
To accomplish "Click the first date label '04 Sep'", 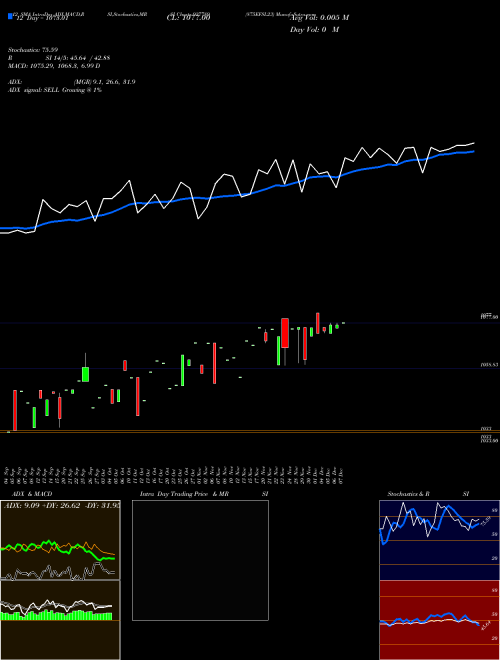I will [x=7, y=475].
